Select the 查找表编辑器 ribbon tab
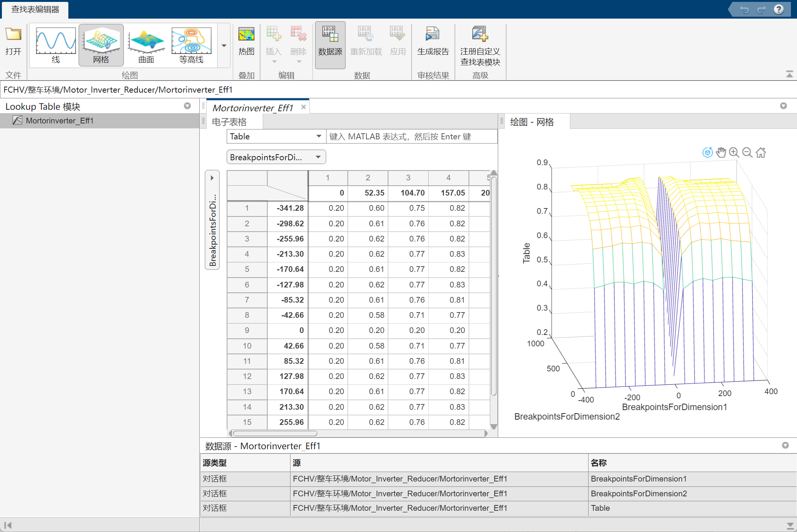The height and width of the screenshot is (532, 797). click(x=35, y=9)
